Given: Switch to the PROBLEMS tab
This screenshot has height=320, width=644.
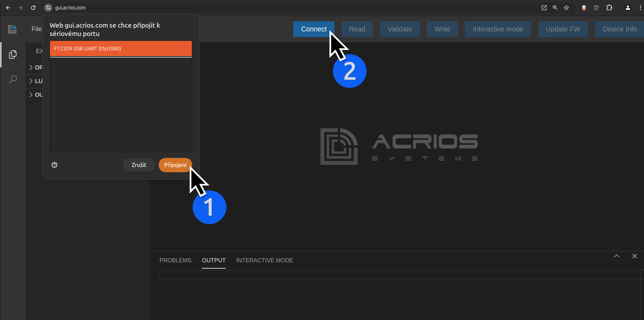Looking at the screenshot, I should click(175, 260).
